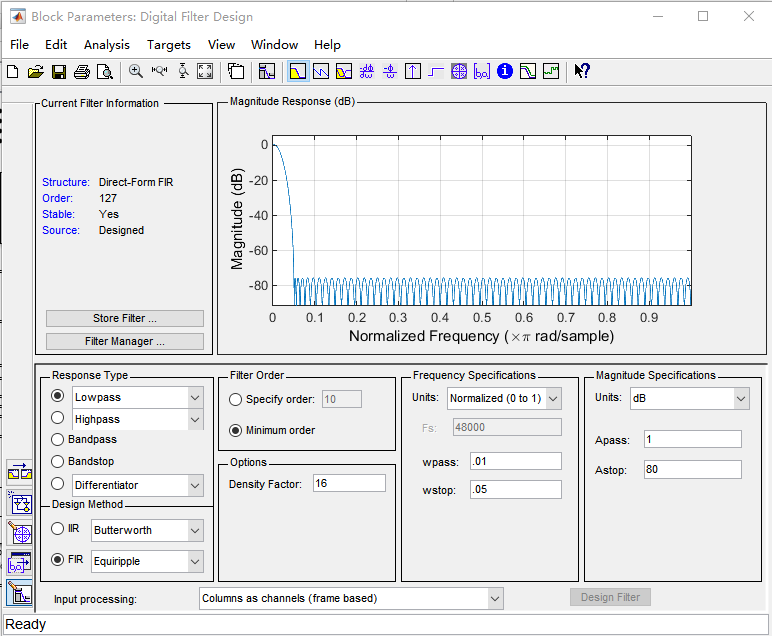The width and height of the screenshot is (772, 636).
Task: Click the Design Filter button
Action: tap(611, 598)
